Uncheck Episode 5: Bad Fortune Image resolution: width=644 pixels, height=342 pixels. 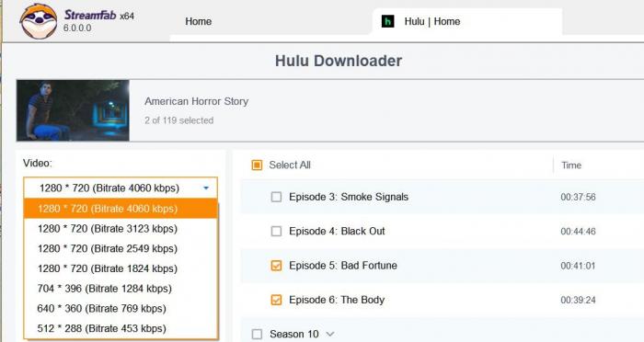tap(276, 266)
